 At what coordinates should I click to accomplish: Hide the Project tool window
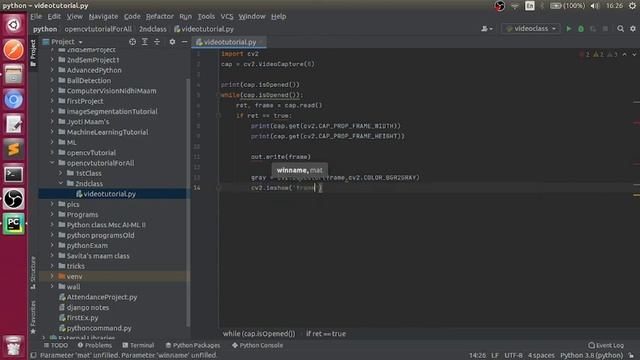coord(184,42)
